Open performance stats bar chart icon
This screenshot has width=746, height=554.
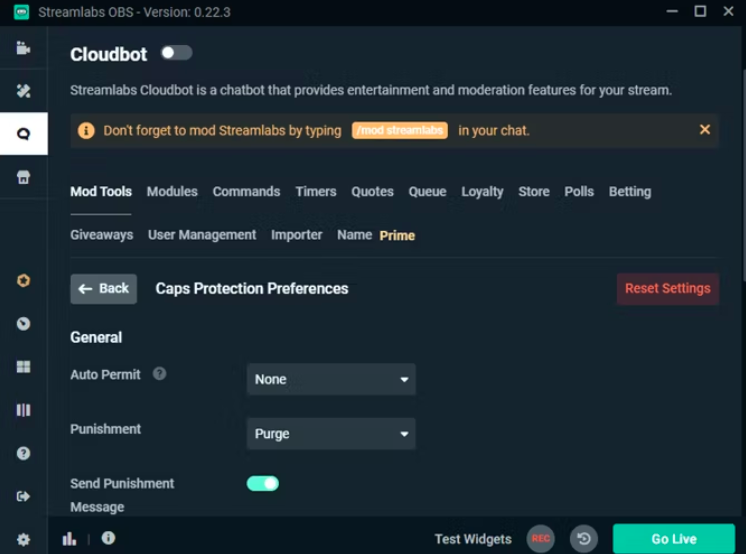click(x=69, y=539)
